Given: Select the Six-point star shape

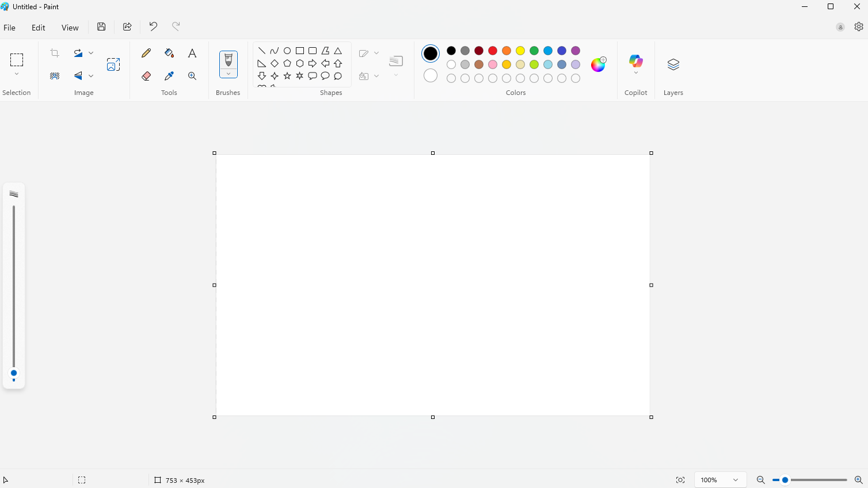Looking at the screenshot, I should [x=300, y=76].
